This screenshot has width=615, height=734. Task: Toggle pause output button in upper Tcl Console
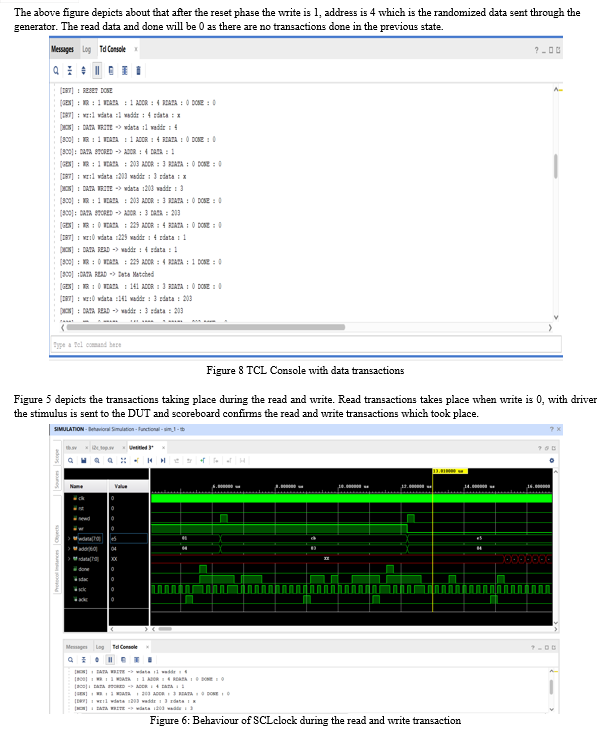[x=97, y=70]
